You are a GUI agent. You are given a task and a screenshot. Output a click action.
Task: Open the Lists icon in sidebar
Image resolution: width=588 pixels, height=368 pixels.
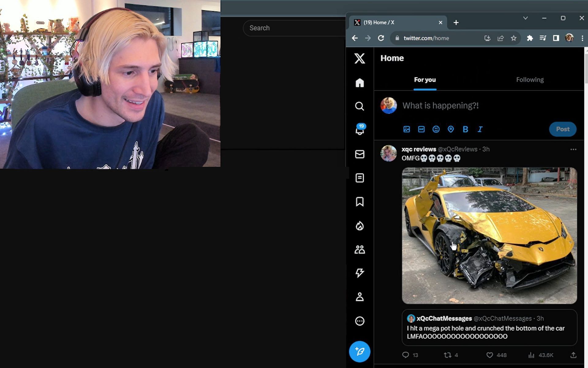(x=360, y=178)
